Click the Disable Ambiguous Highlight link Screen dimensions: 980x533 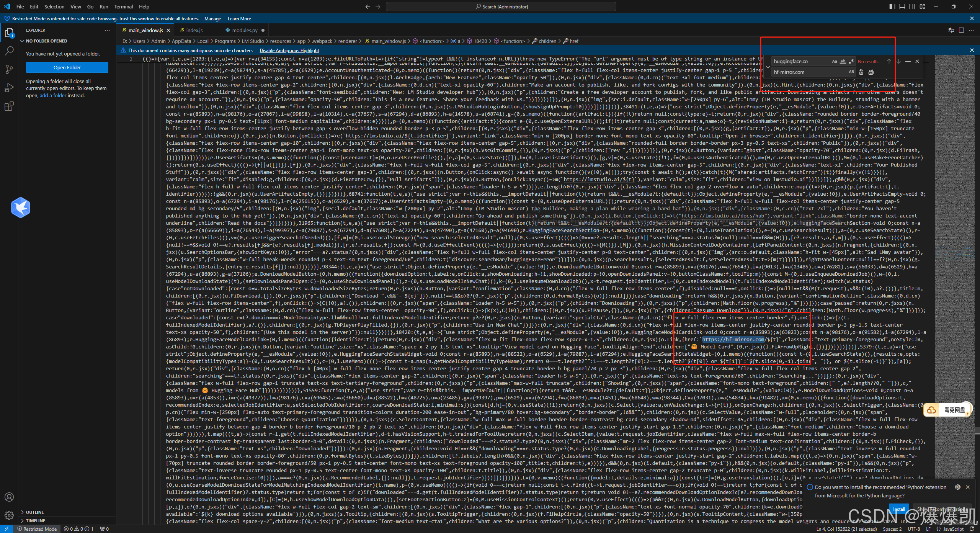(289, 50)
